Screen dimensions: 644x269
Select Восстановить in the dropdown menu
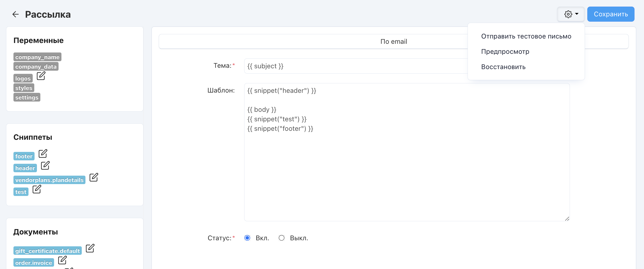pyautogui.click(x=503, y=67)
